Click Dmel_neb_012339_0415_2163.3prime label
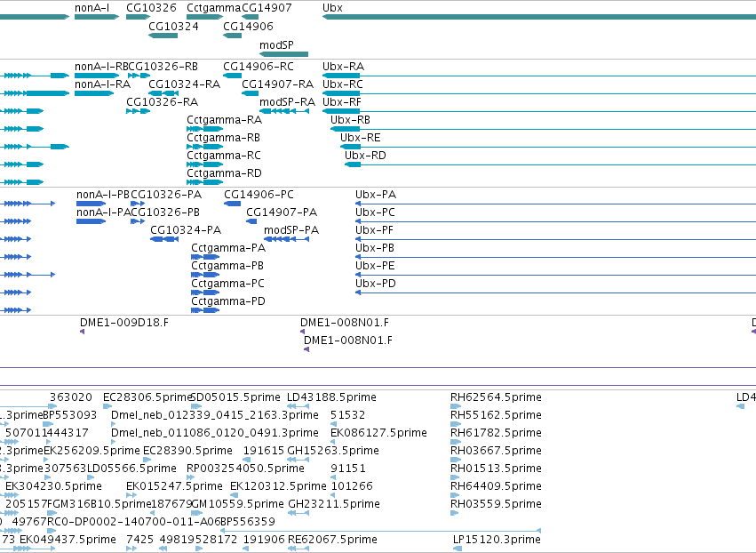The image size is (756, 553). pyautogui.click(x=215, y=415)
